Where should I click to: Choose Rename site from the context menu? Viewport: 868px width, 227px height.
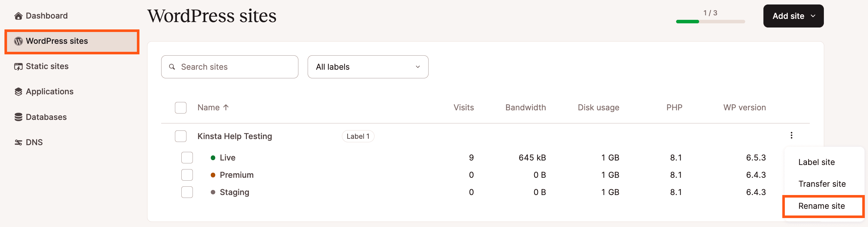[821, 206]
